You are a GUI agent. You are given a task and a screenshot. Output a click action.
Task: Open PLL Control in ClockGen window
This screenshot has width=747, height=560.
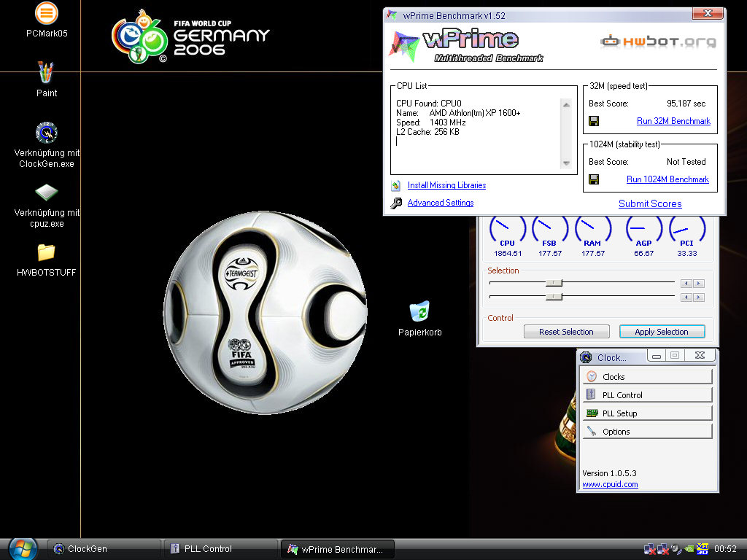(x=647, y=394)
